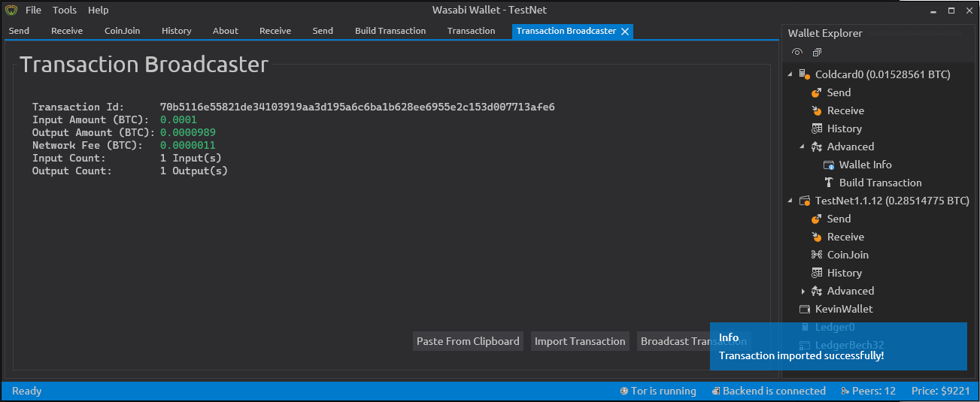The image size is (980, 402).
Task: Expand the Advanced node under TestNet1.1.12
Action: tap(803, 291)
